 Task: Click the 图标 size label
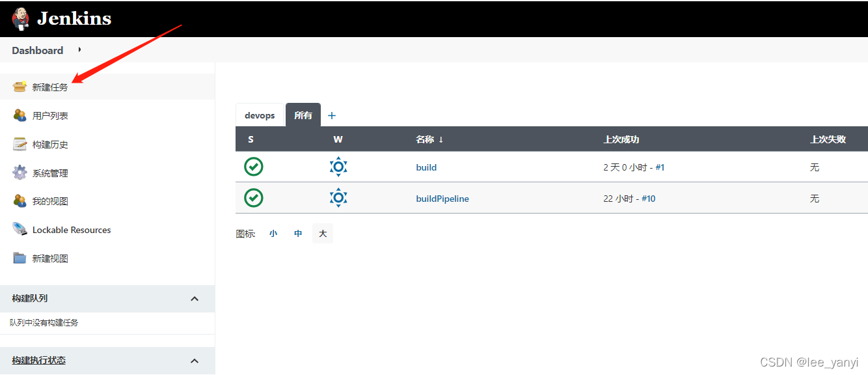(x=246, y=233)
